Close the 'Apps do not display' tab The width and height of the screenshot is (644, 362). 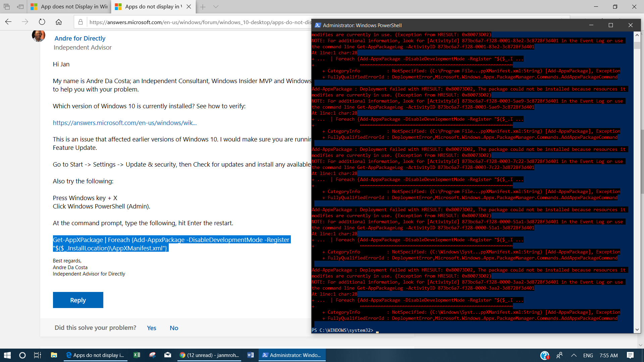coord(189,7)
